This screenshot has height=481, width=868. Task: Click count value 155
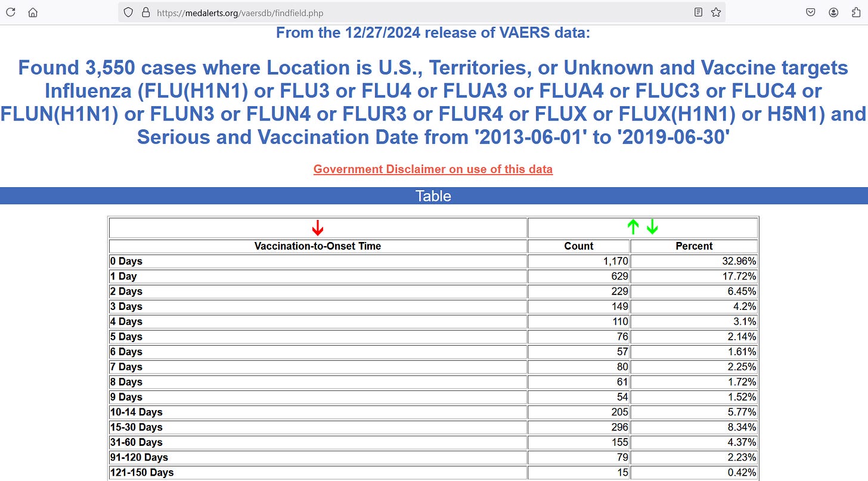click(619, 442)
